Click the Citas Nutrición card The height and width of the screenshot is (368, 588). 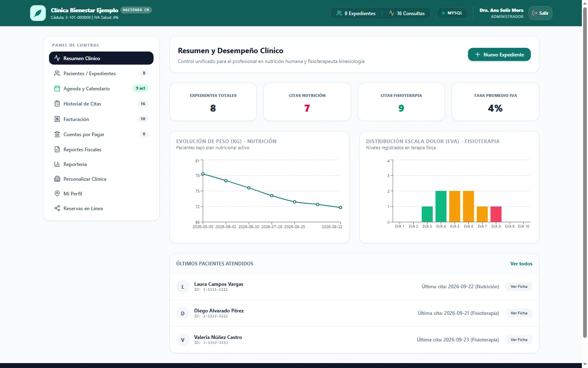[307, 102]
